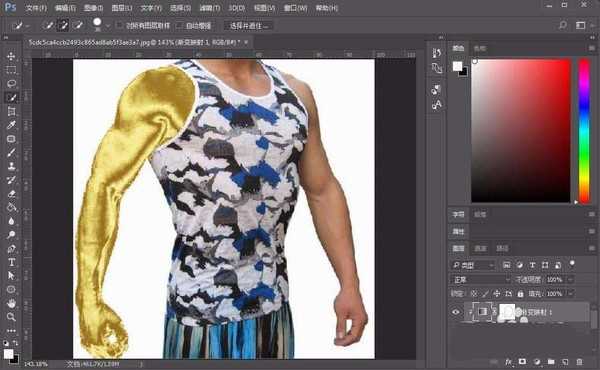The height and width of the screenshot is (370, 600).
Task: Open the Filter (滤镜) menu
Action: click(210, 8)
